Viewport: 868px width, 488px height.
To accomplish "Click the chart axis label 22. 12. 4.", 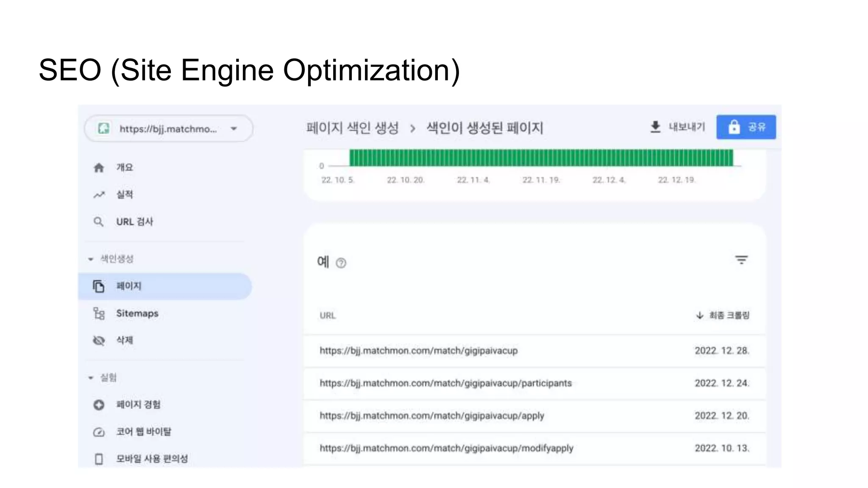I will click(x=609, y=180).
